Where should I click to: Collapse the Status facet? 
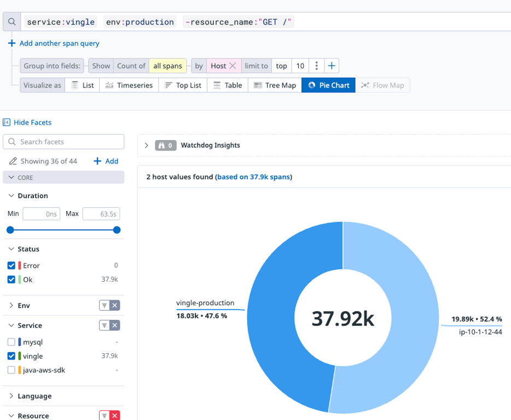point(11,249)
